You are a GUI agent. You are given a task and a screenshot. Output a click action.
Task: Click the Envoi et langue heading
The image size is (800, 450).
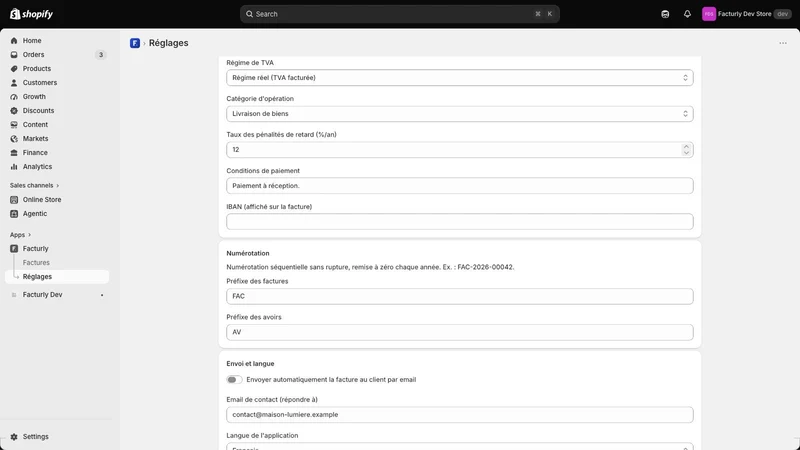pos(251,364)
